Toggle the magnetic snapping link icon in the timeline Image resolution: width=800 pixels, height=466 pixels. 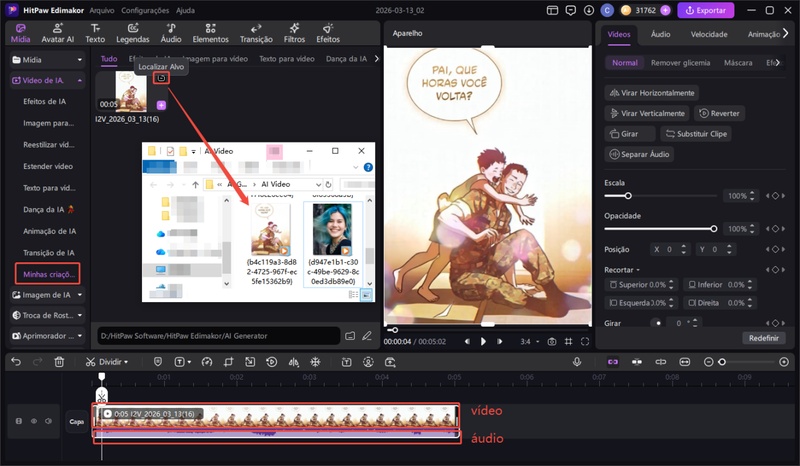[613, 362]
